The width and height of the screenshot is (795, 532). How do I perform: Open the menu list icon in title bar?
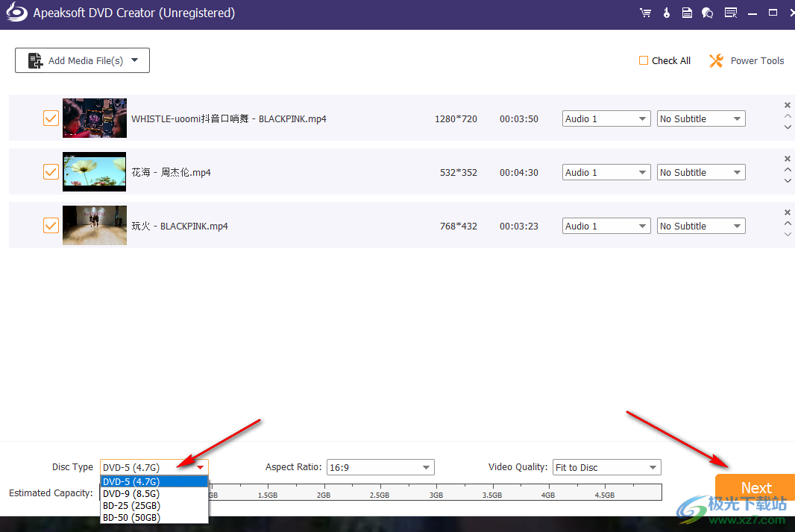(731, 13)
